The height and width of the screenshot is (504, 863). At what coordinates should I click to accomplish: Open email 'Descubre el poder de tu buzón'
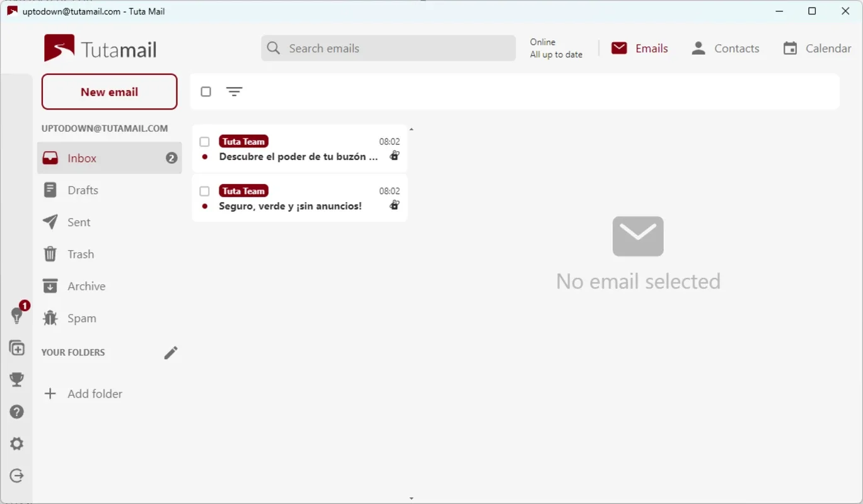(300, 149)
